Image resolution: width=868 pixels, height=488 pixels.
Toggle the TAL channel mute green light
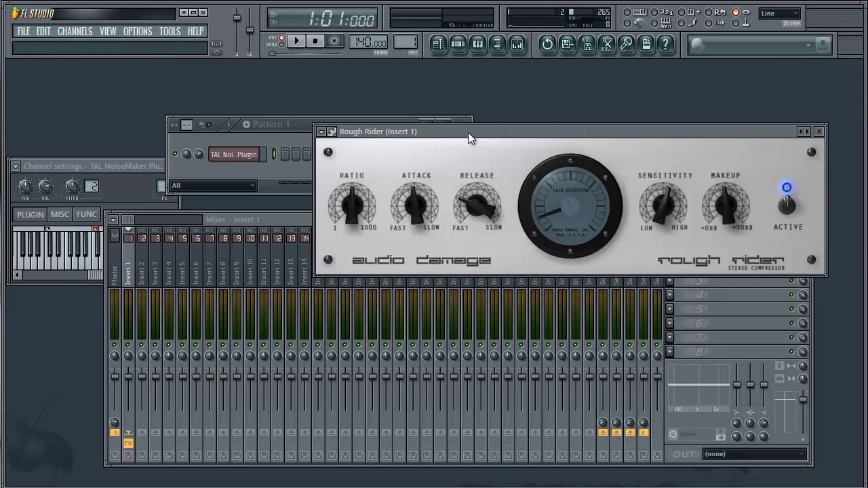175,155
